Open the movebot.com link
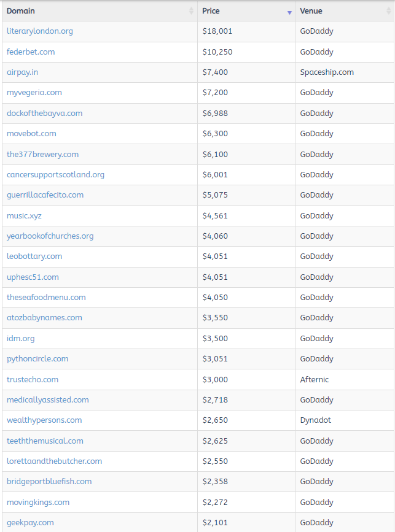395x532 pixels. coord(31,134)
